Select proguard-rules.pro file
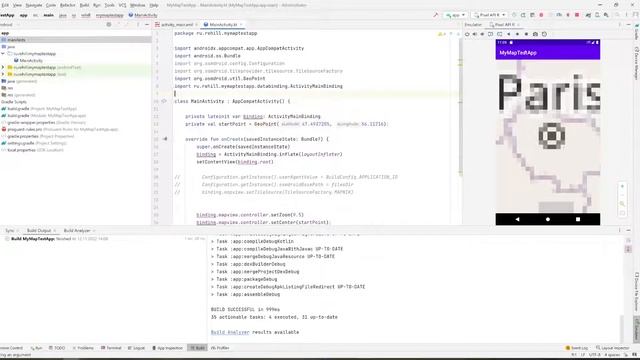The width and height of the screenshot is (640, 360). click(60, 129)
